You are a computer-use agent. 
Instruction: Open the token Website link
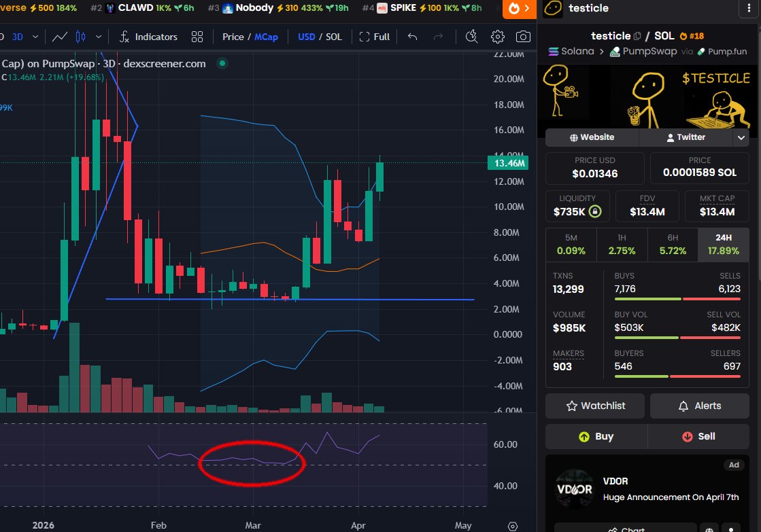(x=591, y=137)
